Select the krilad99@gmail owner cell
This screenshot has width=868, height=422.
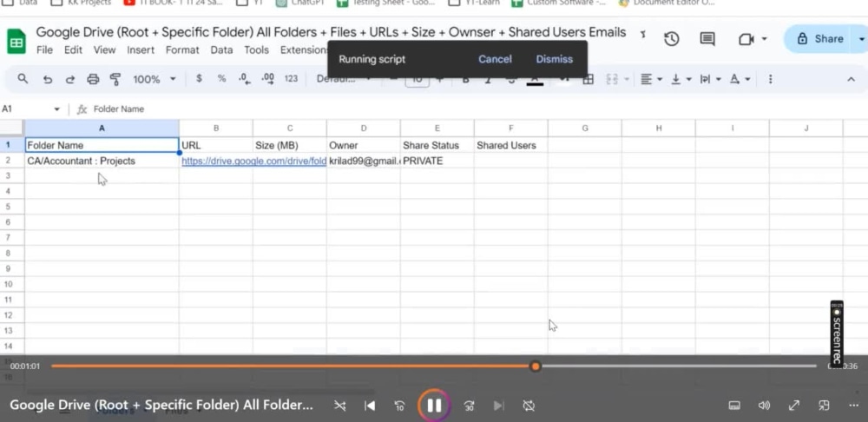click(x=363, y=162)
